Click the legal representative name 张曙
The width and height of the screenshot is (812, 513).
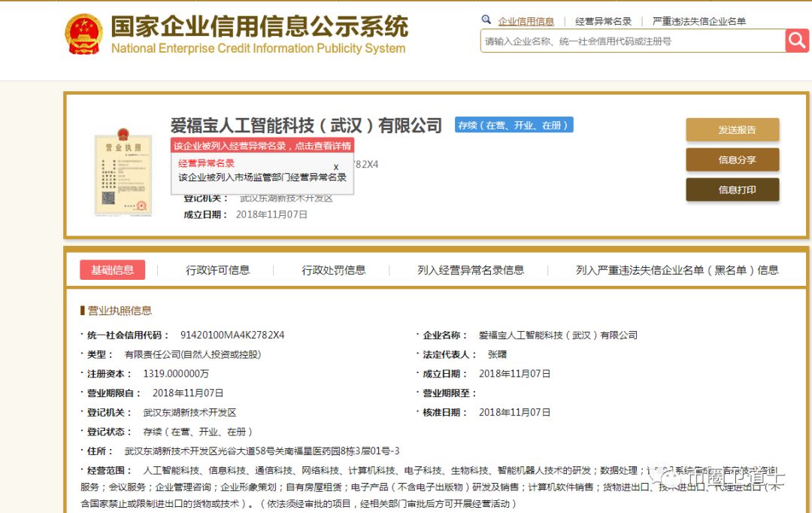click(497, 354)
